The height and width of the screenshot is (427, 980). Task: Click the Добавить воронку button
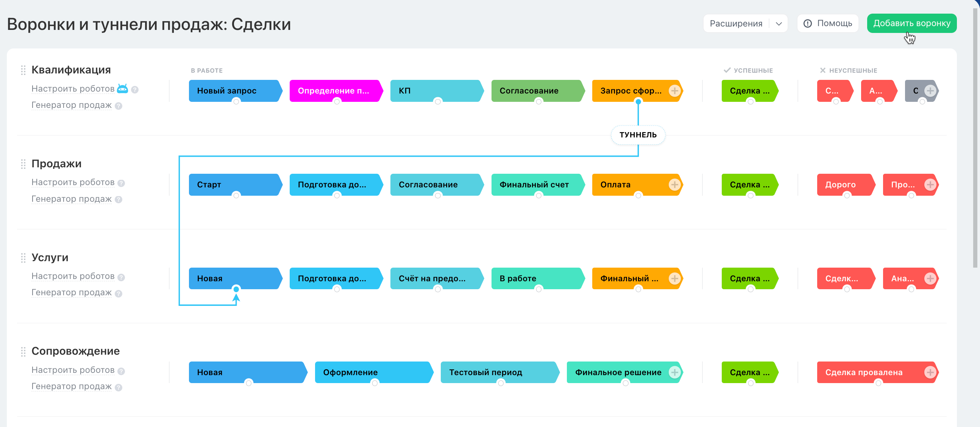pyautogui.click(x=911, y=23)
